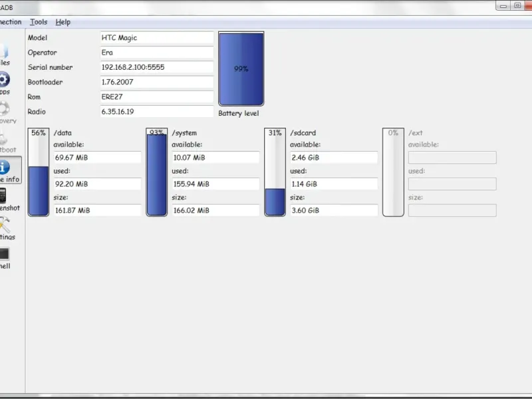Click the Bootloader field 1.76.2007
Image resolution: width=532 pixels, height=399 pixels.
157,82
